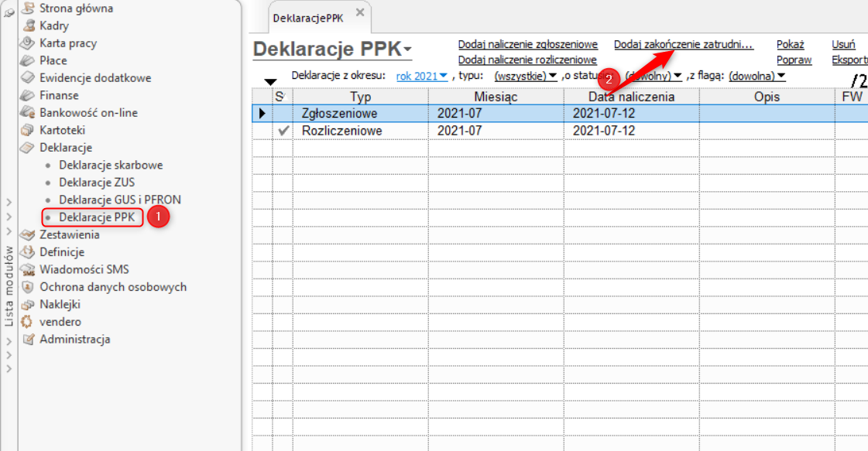This screenshot has width=868, height=451.
Task: Click the Lista modułów vertical label
Action: [9, 286]
